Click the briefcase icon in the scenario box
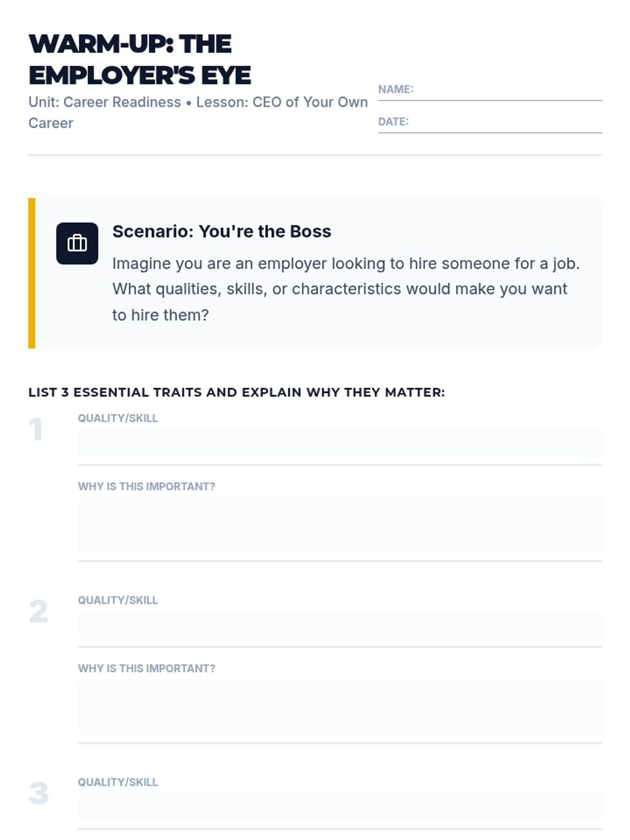Viewport: 630px width, 840px height. tap(77, 243)
